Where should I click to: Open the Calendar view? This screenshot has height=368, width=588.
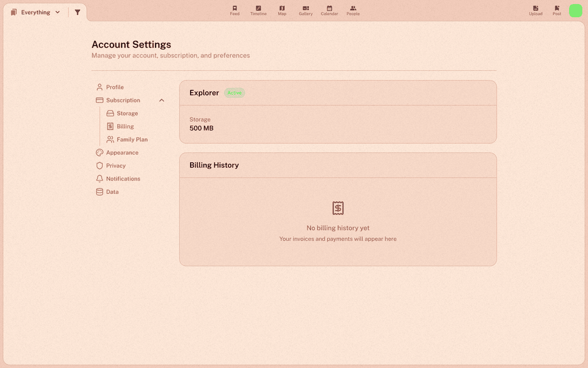coord(329,10)
